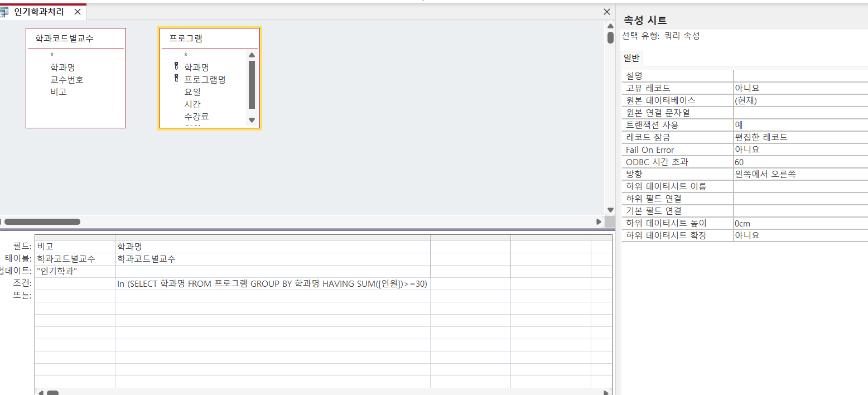Click right arrow of table pane horizontal scrollbar

(599, 221)
